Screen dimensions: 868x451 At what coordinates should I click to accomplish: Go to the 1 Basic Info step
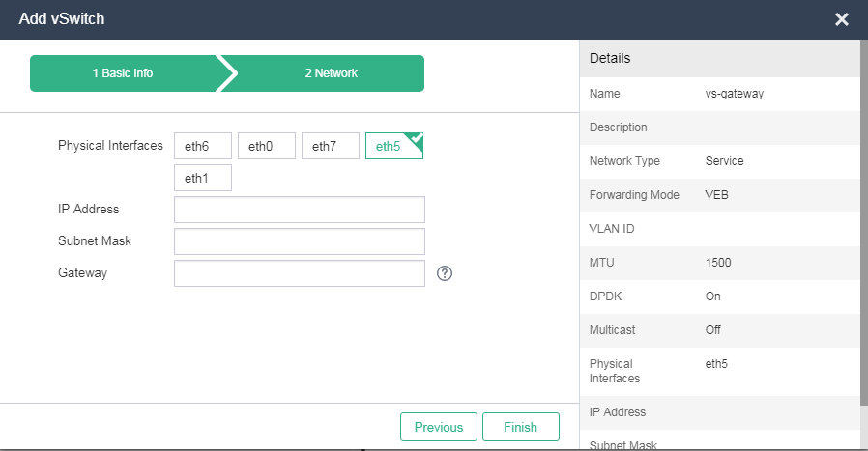(x=123, y=73)
